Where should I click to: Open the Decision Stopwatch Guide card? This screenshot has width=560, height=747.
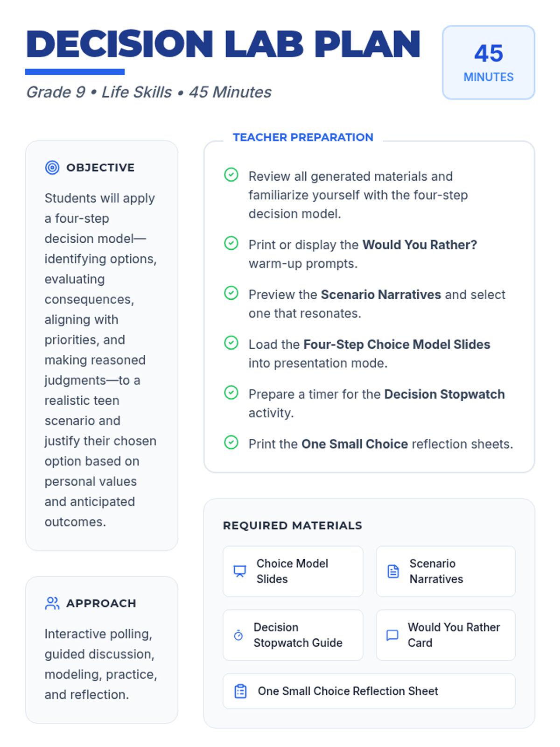tap(293, 635)
